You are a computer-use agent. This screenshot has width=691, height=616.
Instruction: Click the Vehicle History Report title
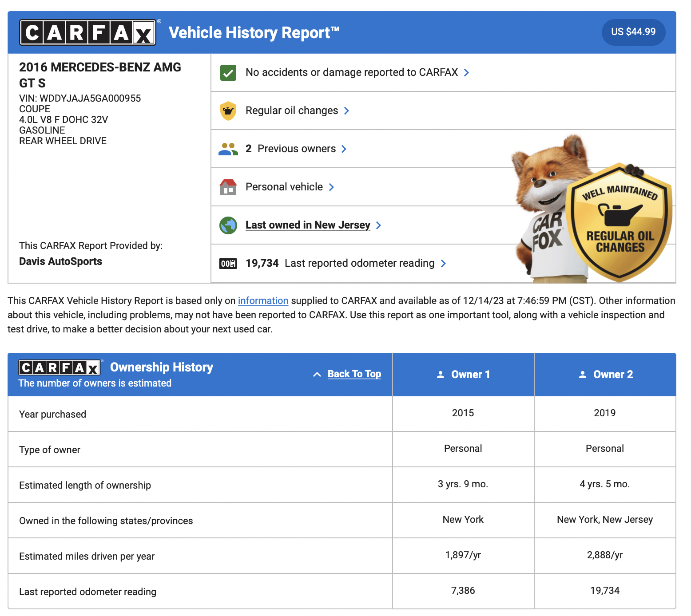pyautogui.click(x=254, y=32)
